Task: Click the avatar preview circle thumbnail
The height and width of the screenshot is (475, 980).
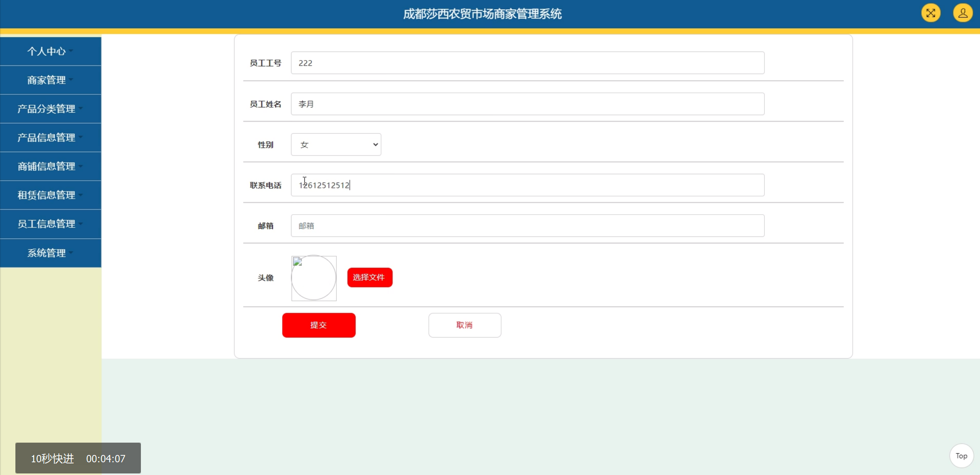Action: [x=314, y=278]
